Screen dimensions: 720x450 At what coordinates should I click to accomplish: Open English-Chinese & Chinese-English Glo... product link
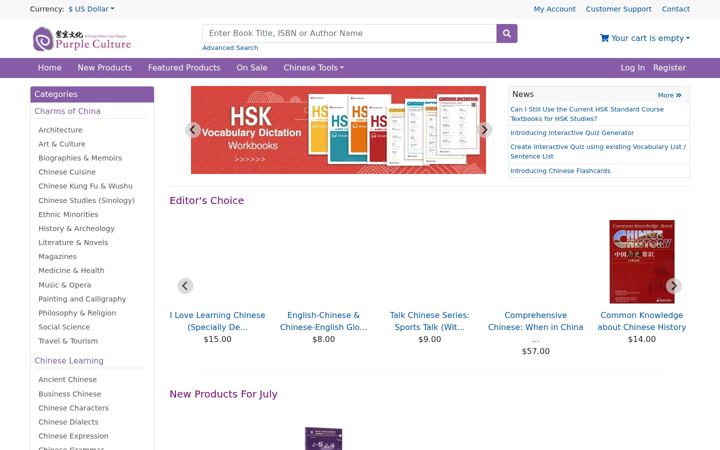pyautogui.click(x=323, y=321)
